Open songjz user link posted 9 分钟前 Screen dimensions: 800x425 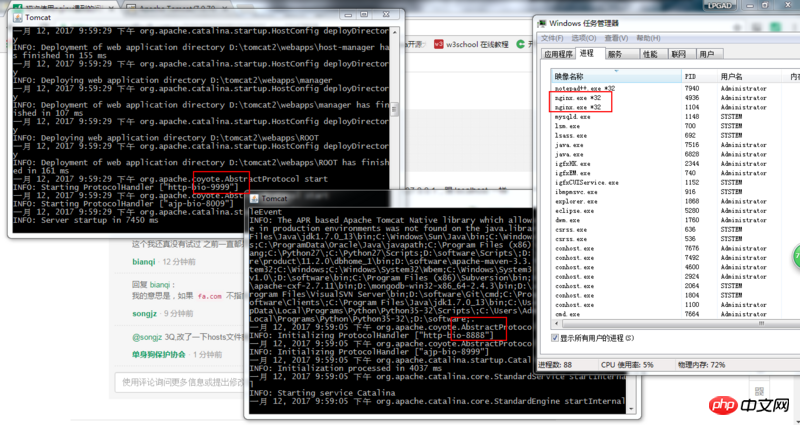(144, 314)
